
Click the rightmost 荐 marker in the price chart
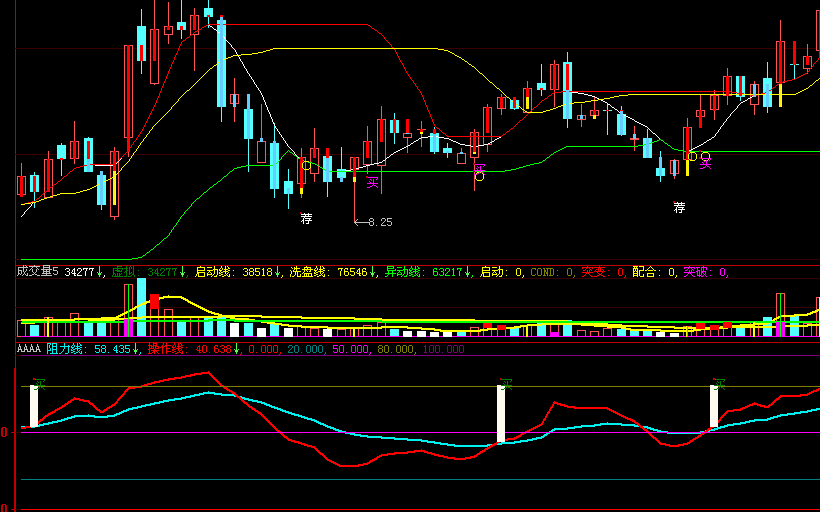point(679,208)
